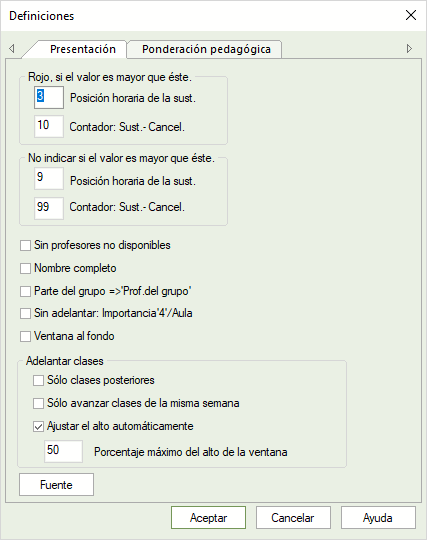
Task: Switch to the Presentación tab
Action: 83,49
